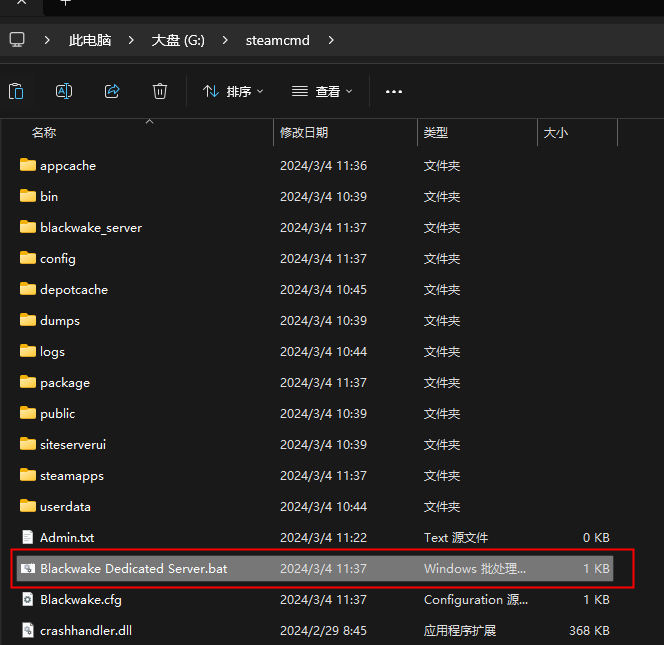The image size is (664, 645).
Task: Select the dumps folder icon
Action: pos(28,320)
